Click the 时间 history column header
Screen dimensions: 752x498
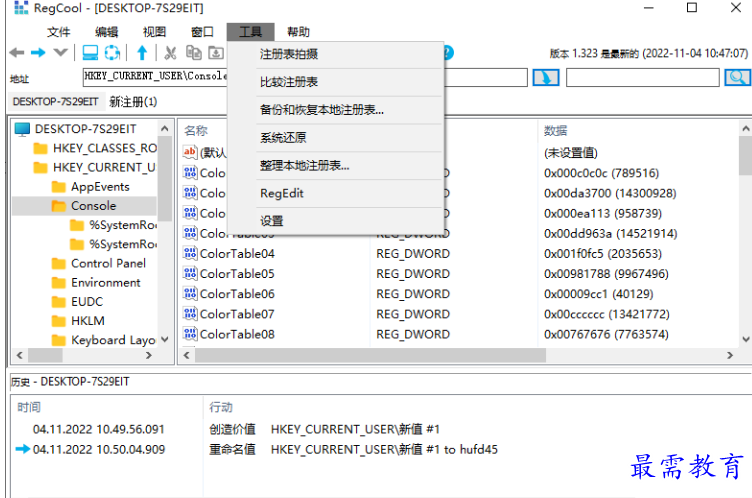click(29, 407)
